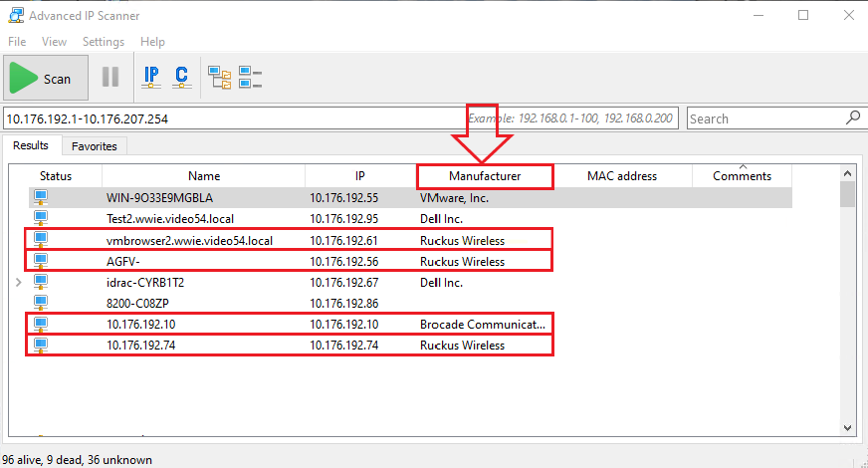Click the IP range toolbar icon
Viewport: 868px width, 468px height.
pos(151,77)
